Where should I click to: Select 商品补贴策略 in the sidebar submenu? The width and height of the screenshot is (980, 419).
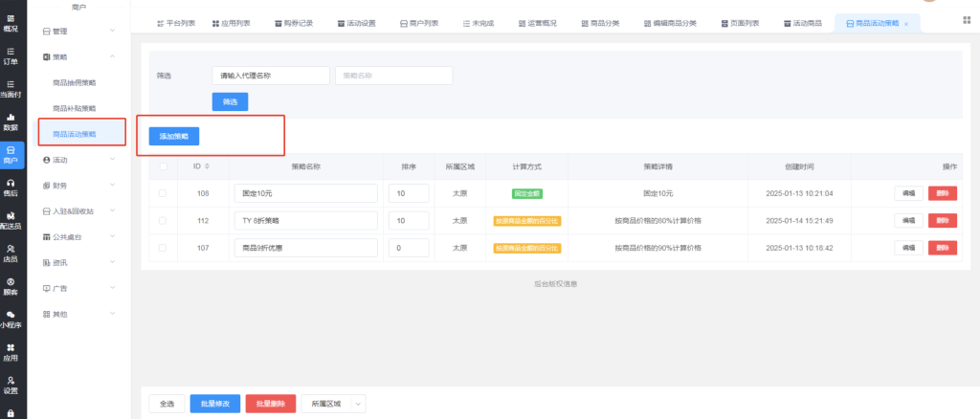tap(75, 108)
